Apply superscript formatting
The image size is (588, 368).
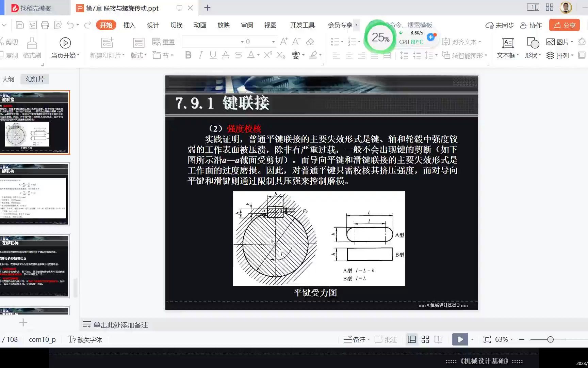pyautogui.click(x=268, y=55)
